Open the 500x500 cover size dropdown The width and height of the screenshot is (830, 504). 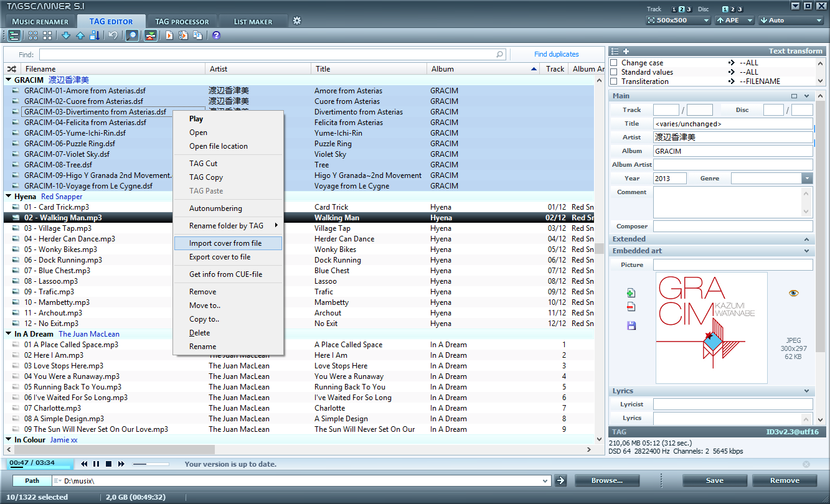point(678,21)
